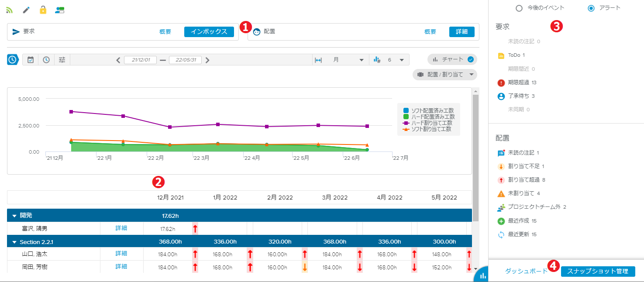The width and height of the screenshot is (644, 282).
Task: Click the calendar check icon in toolbar
Action: pyautogui.click(x=31, y=60)
